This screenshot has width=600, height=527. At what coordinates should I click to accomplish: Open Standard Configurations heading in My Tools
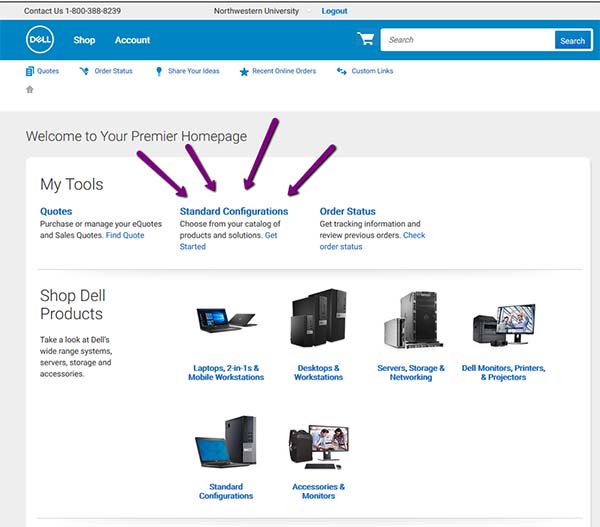coord(234,211)
